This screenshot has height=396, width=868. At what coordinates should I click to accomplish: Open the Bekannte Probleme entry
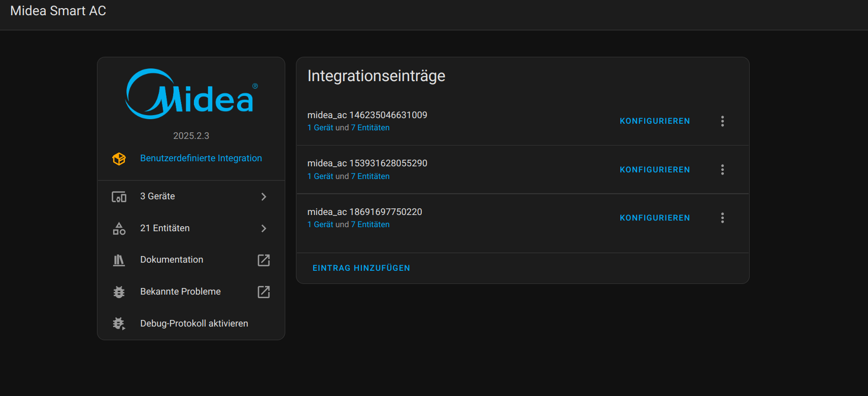tap(191, 292)
